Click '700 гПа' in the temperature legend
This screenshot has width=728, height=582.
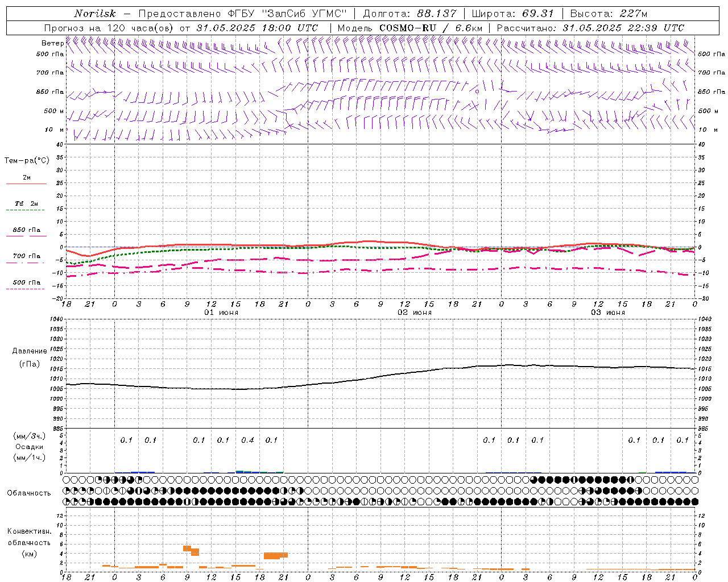click(27, 256)
